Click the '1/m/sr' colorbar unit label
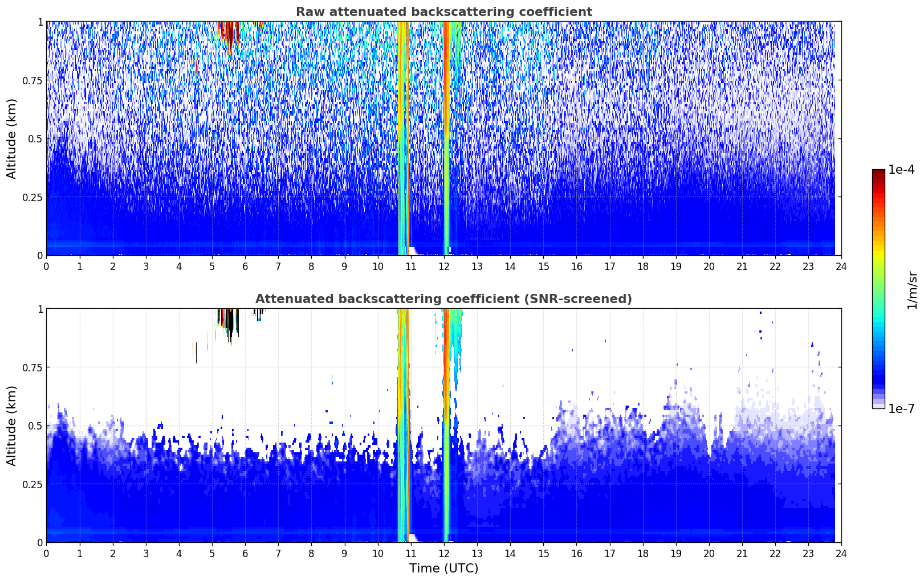The image size is (924, 581). tap(912, 289)
